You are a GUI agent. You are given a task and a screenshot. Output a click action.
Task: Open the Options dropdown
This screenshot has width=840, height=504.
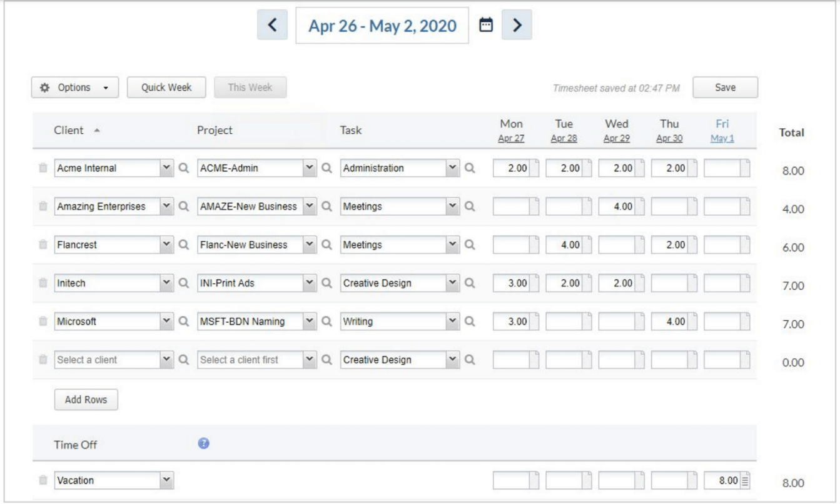coord(74,87)
